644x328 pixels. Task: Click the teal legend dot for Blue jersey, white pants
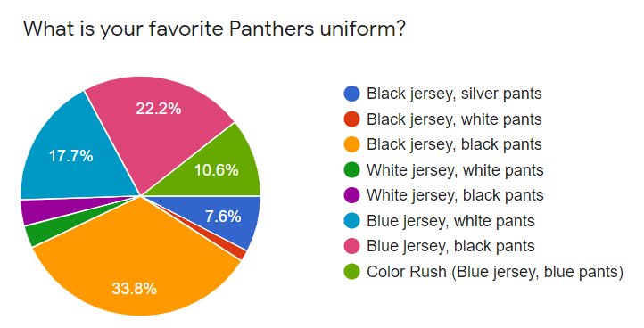click(351, 221)
